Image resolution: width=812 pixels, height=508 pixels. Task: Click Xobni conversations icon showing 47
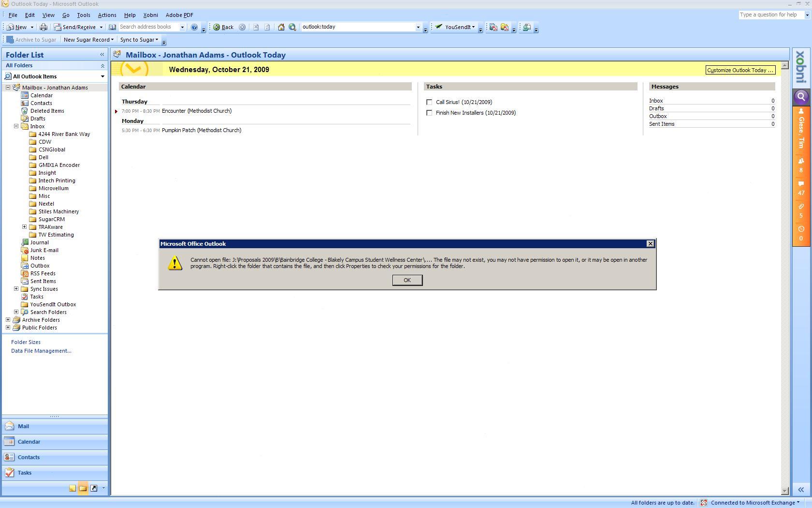(x=801, y=188)
